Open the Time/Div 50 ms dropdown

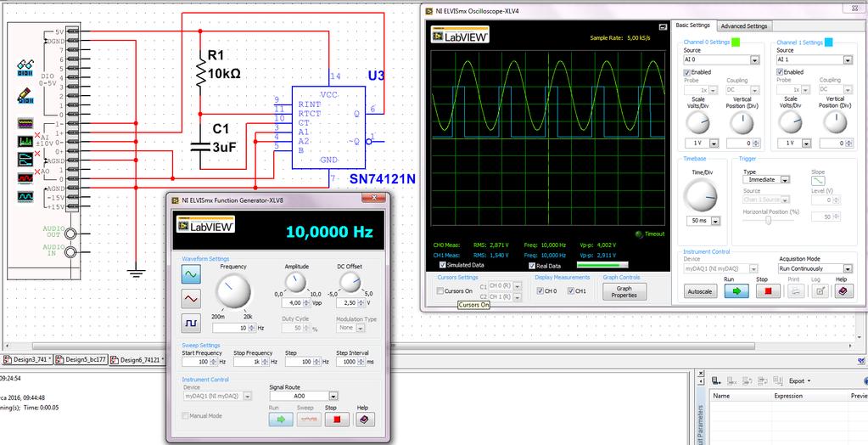(x=716, y=221)
